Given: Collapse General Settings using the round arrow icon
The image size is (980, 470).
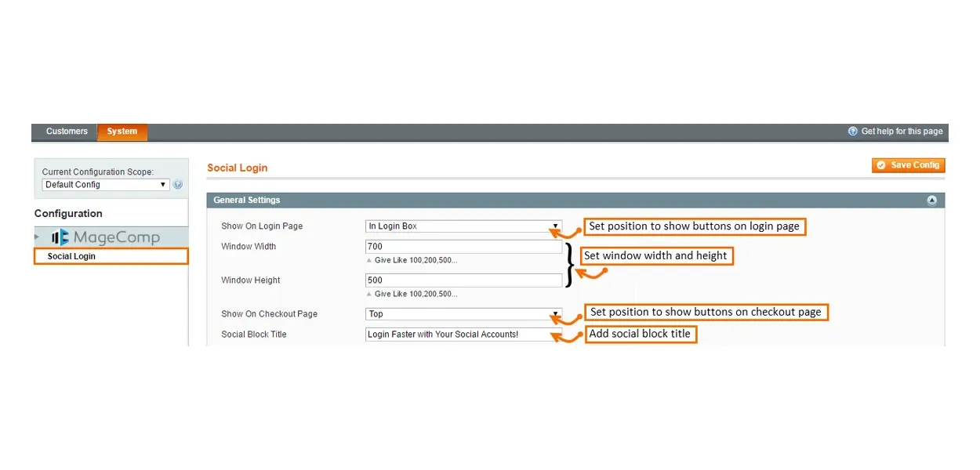Looking at the screenshot, I should pyautogui.click(x=931, y=201).
